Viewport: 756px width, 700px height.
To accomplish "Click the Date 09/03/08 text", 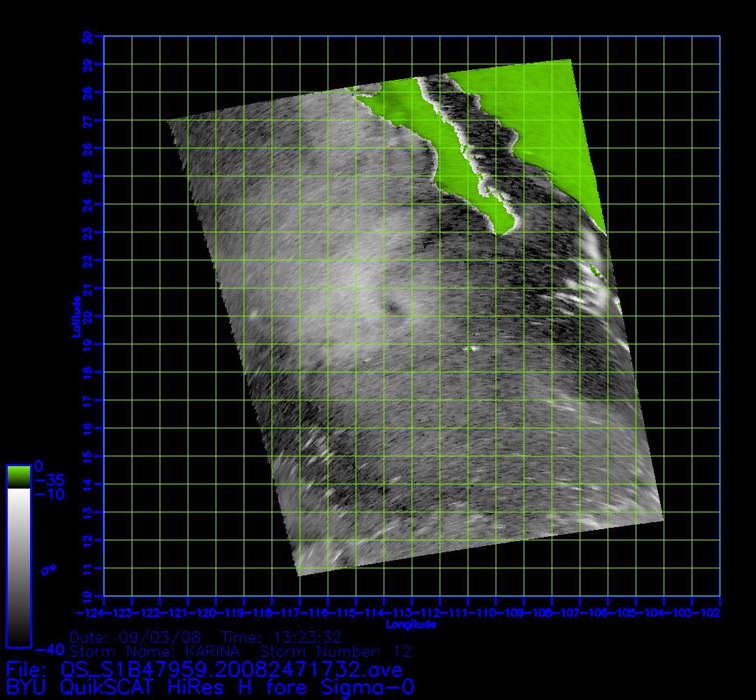I will pyautogui.click(x=136, y=638).
